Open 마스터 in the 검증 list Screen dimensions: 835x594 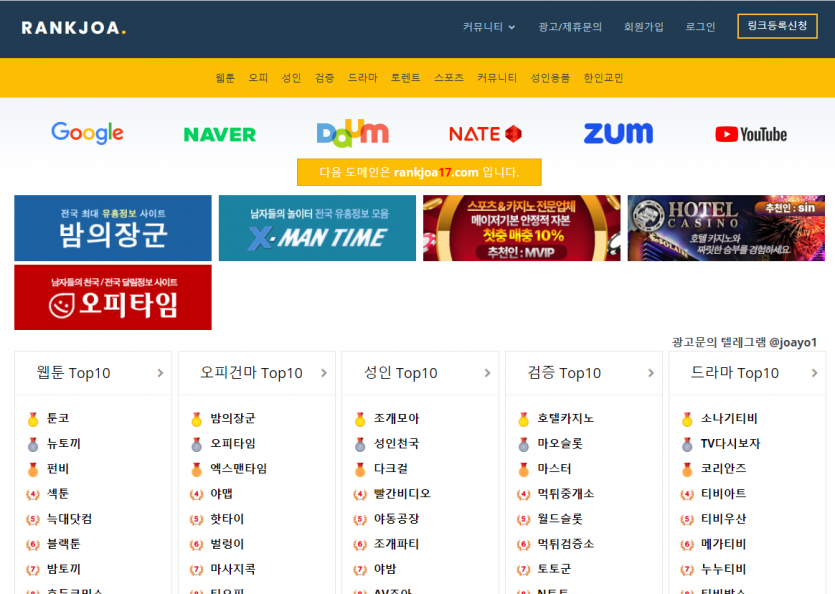coord(554,469)
